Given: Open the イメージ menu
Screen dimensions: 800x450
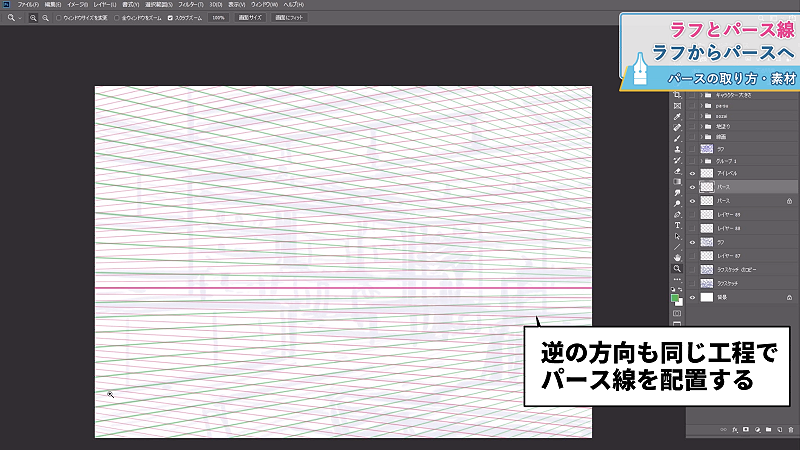Looking at the screenshot, I should coord(78,4).
